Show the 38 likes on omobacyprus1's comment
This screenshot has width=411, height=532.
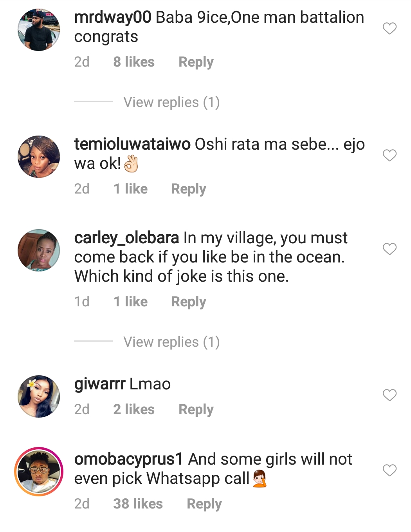(x=138, y=504)
